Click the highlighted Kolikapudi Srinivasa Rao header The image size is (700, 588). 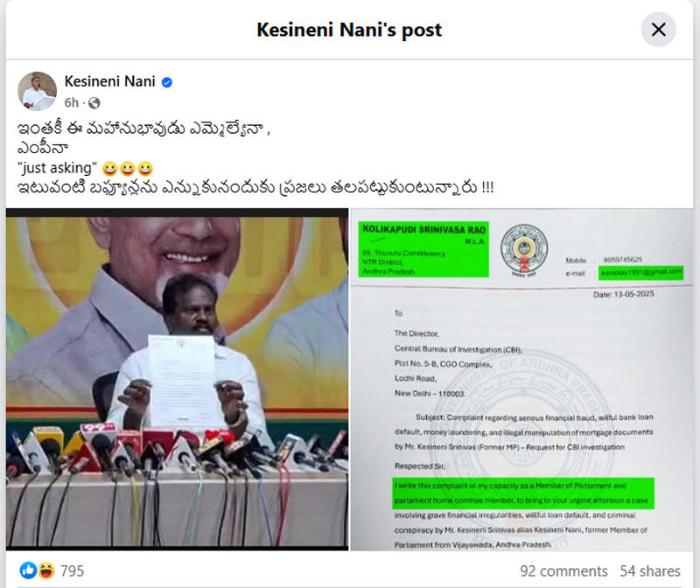coord(423,249)
